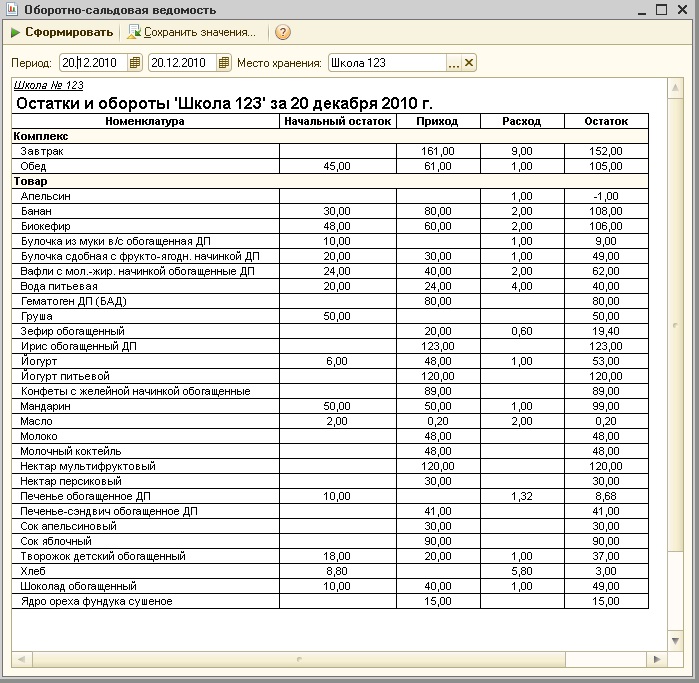Clear the Место хранения field with X

pos(469,63)
